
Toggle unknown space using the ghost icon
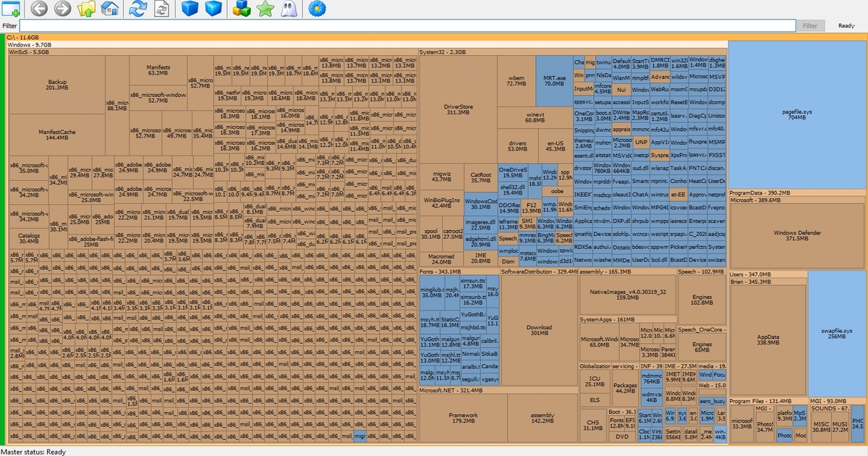tap(289, 9)
